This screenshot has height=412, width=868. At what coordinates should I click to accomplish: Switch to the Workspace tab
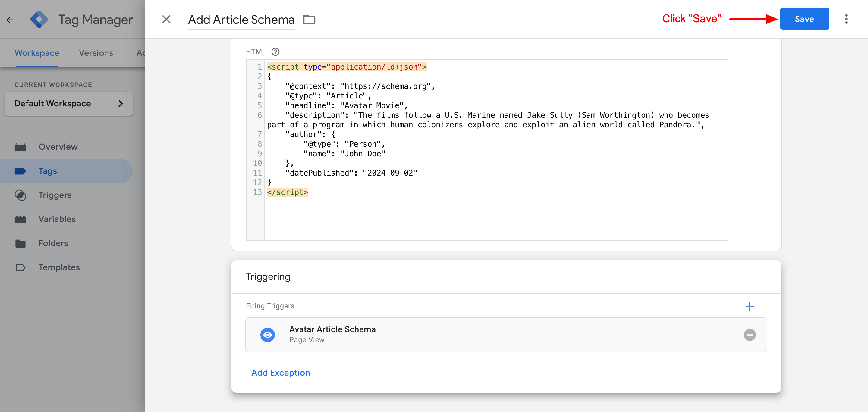(x=36, y=52)
